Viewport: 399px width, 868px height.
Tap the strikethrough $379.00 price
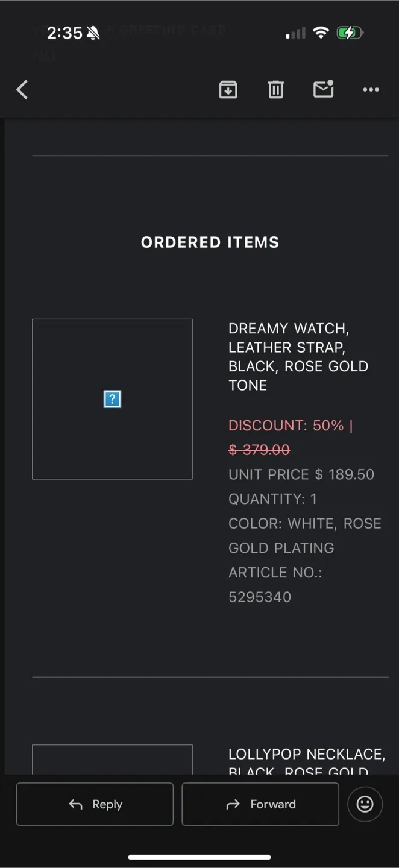259,450
